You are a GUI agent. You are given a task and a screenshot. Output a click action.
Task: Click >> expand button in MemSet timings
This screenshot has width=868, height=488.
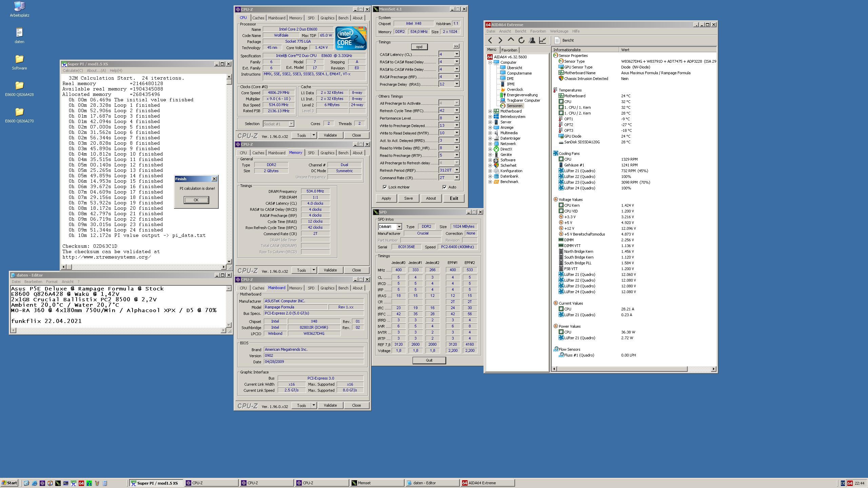pyautogui.click(x=456, y=46)
